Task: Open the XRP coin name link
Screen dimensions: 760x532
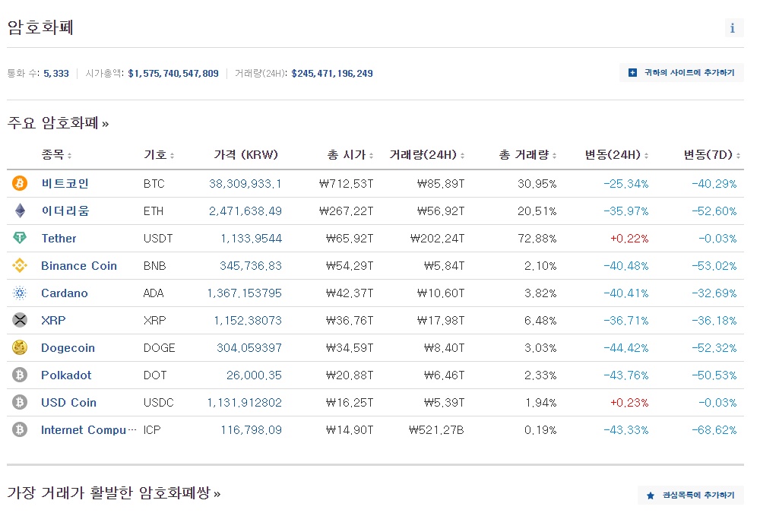Action: [x=53, y=320]
